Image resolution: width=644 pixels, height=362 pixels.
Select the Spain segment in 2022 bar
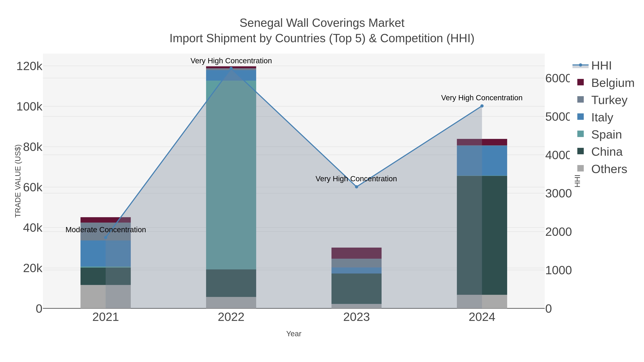[x=231, y=175]
